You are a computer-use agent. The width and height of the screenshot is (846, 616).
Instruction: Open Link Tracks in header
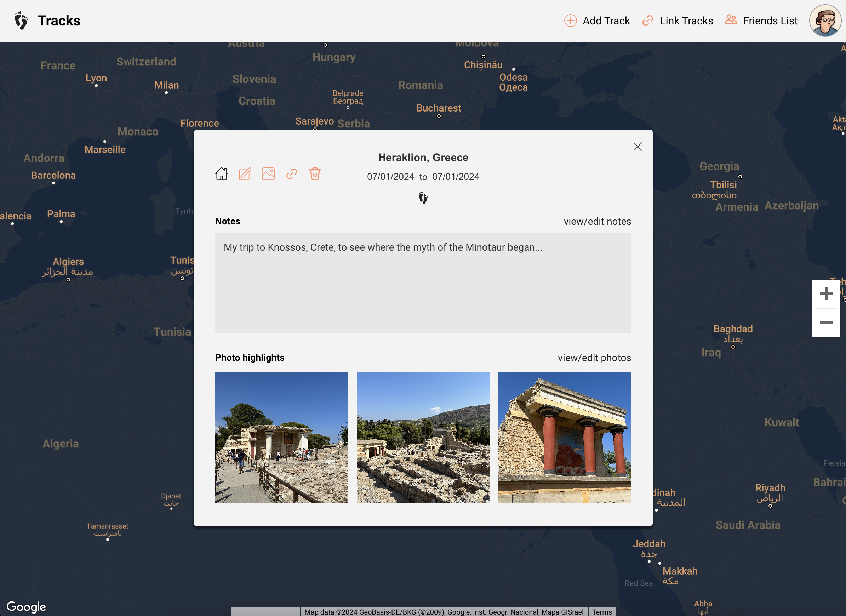point(678,21)
